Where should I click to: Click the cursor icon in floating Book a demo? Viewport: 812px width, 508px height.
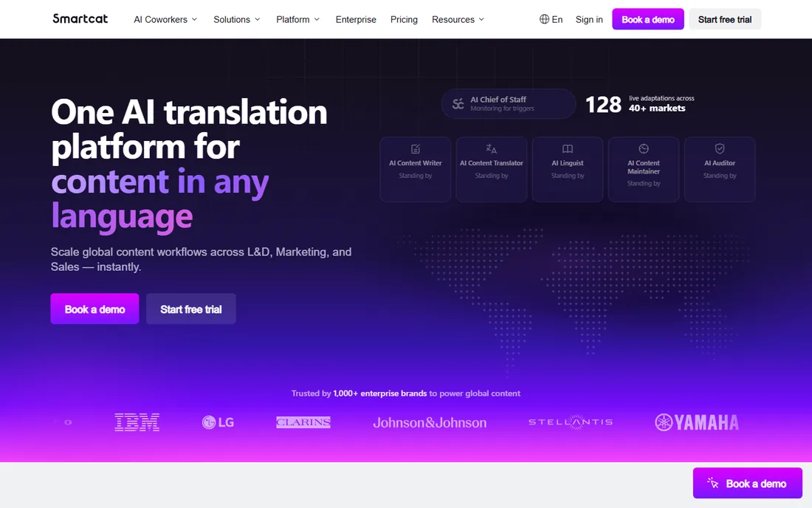tap(713, 483)
